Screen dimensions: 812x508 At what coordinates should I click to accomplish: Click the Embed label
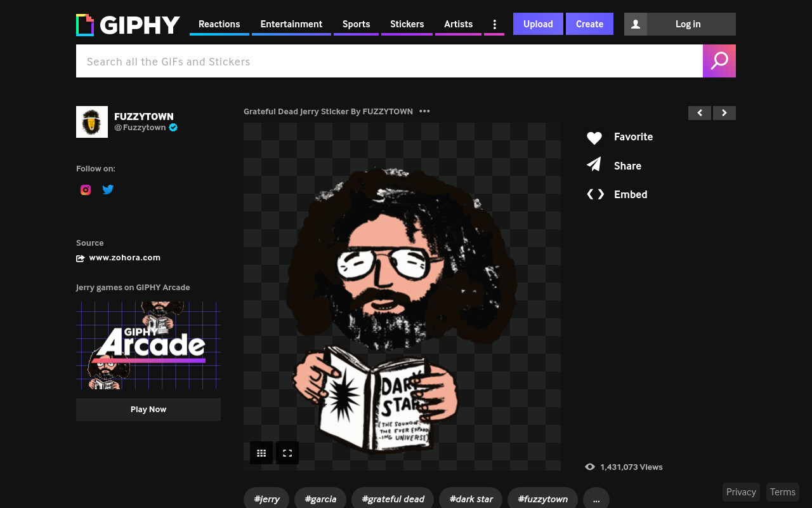(631, 194)
